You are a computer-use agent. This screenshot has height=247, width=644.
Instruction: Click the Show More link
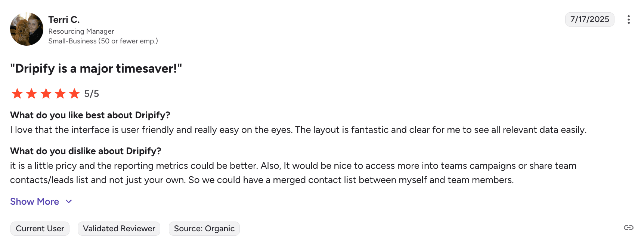pos(35,202)
